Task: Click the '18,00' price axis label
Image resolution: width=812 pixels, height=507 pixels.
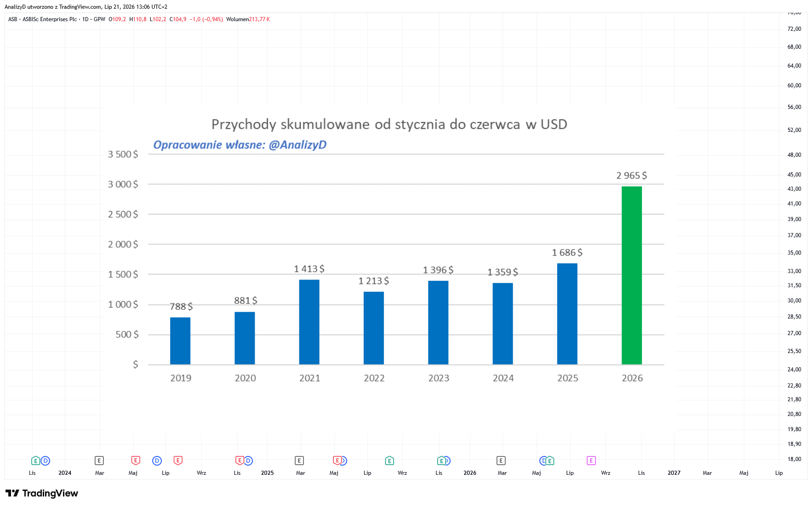Action: (794, 459)
